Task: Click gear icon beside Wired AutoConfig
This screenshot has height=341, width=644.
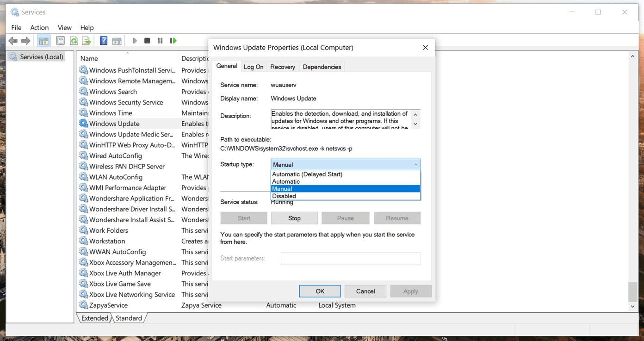Action: click(83, 155)
